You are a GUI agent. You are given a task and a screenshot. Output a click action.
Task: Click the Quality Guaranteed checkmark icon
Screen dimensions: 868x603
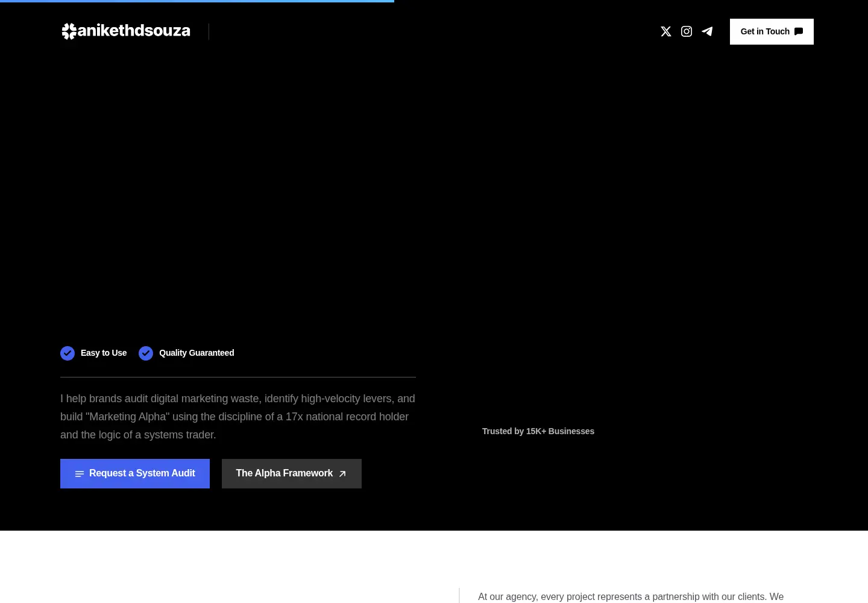point(146,353)
